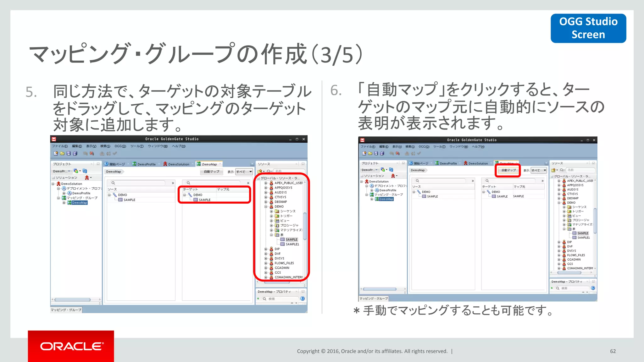Select SAMPLE under target DEMO in left window

(205, 200)
